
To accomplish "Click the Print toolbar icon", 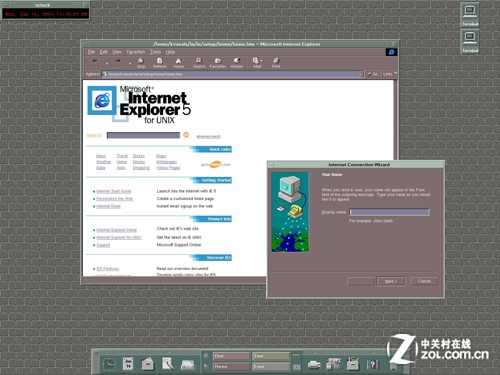I will [276, 62].
